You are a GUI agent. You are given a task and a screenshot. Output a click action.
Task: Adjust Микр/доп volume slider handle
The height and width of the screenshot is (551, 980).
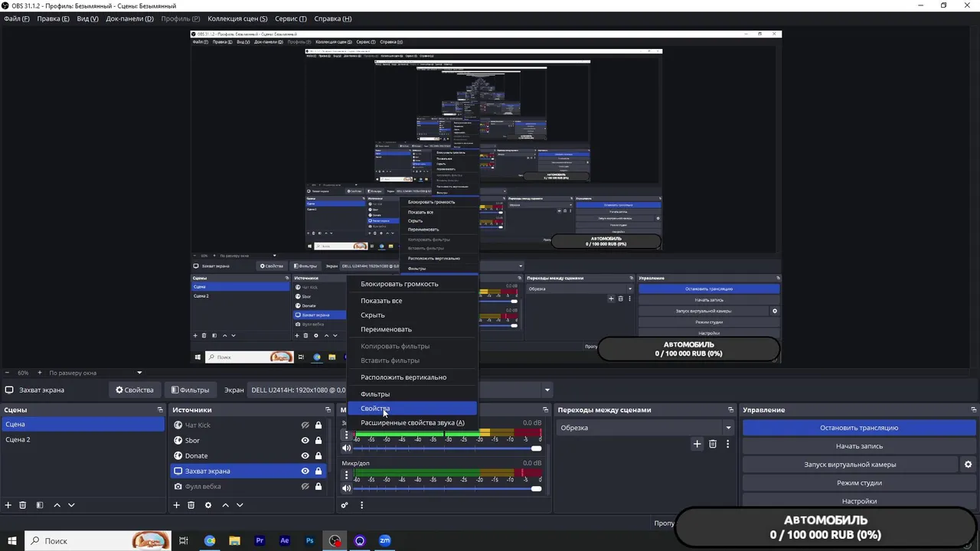click(536, 488)
